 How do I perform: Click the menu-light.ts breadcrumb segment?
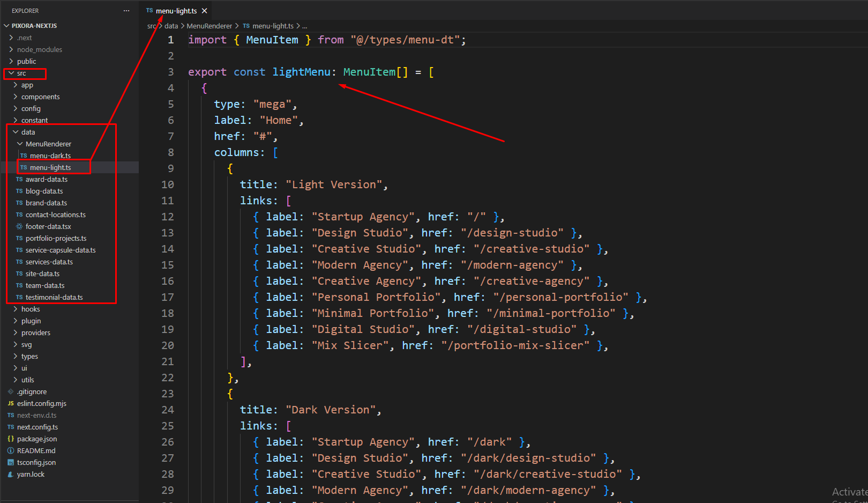tap(268, 26)
